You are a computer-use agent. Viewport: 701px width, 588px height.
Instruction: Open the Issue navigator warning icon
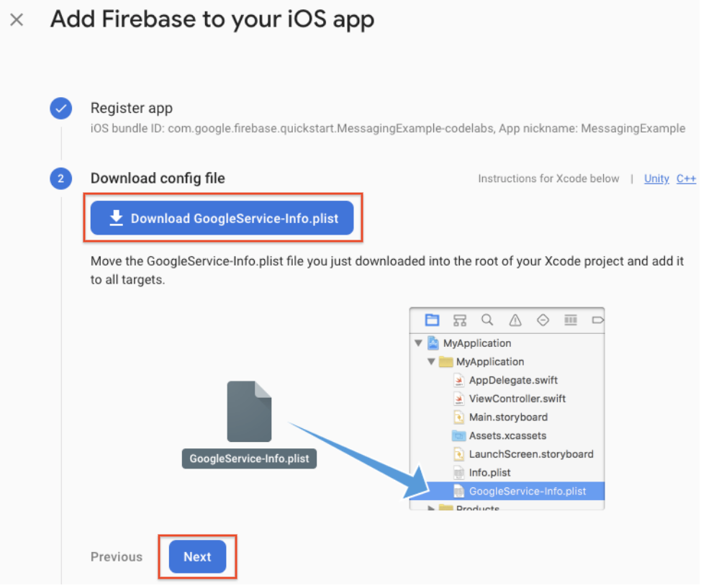pos(515,320)
